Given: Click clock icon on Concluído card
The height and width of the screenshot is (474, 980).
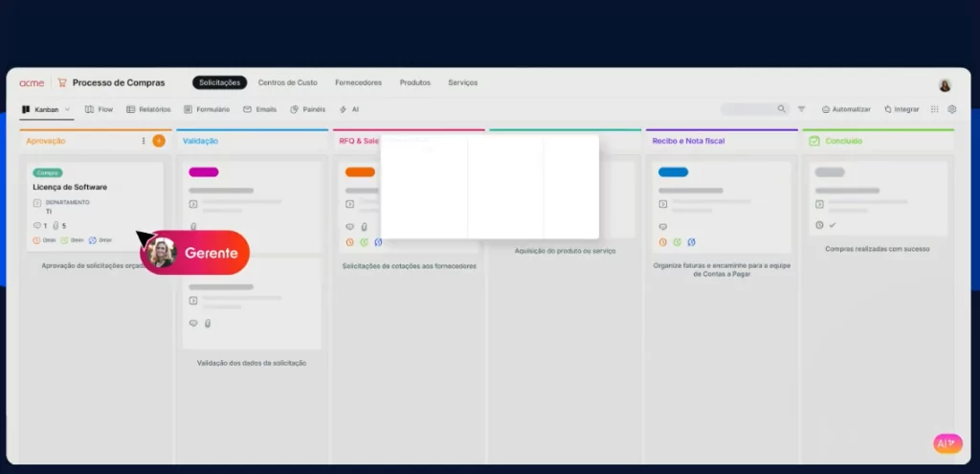Looking at the screenshot, I should (819, 225).
